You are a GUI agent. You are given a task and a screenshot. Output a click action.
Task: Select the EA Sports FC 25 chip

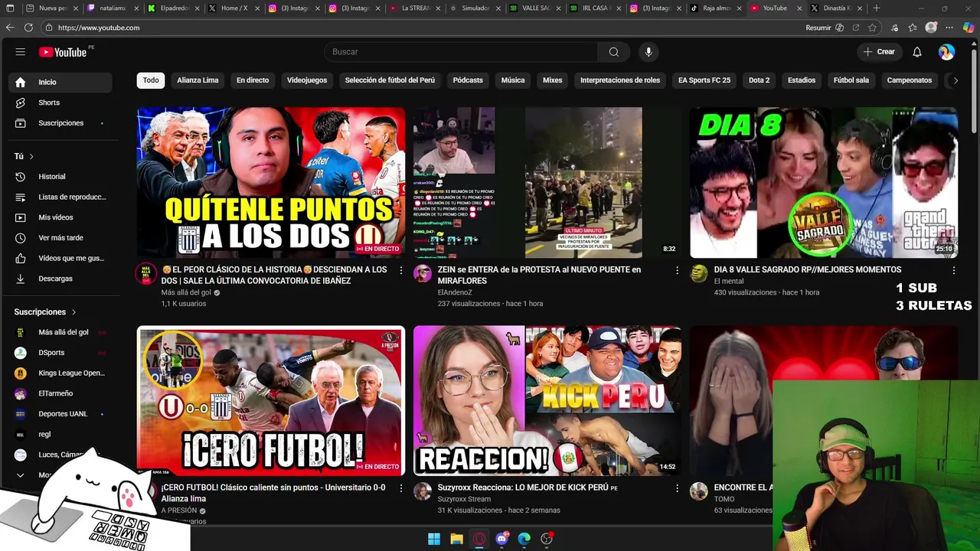(x=704, y=80)
